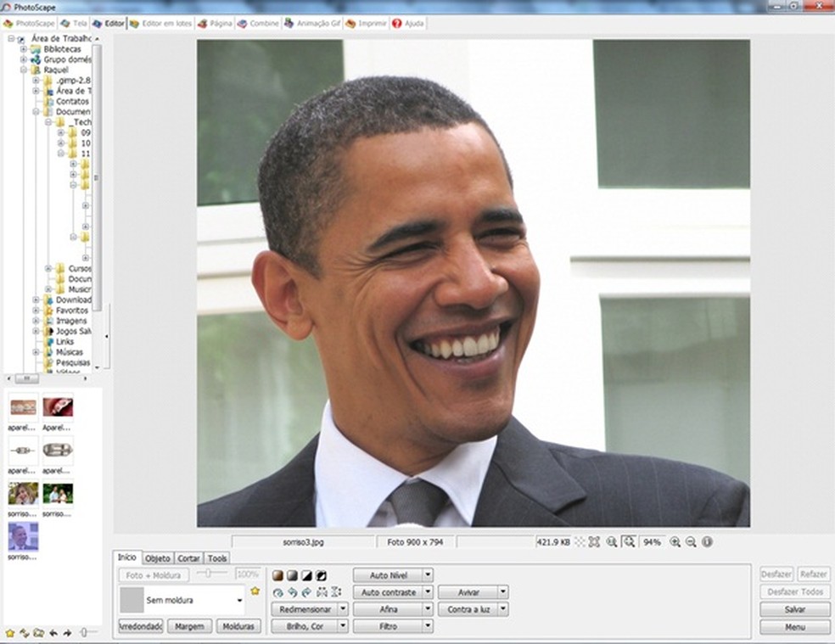Open the Ajuda help tab
835x644 pixels.
(408, 24)
